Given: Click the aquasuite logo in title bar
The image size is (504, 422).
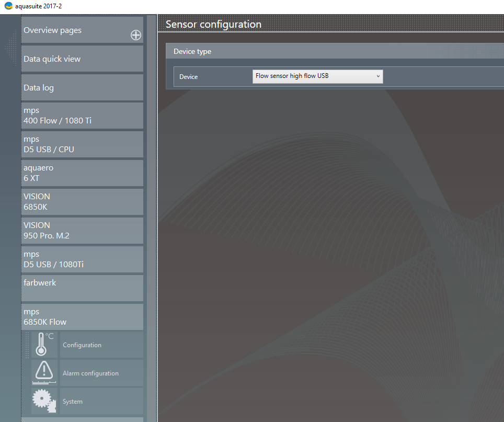Looking at the screenshot, I should [x=8, y=7].
